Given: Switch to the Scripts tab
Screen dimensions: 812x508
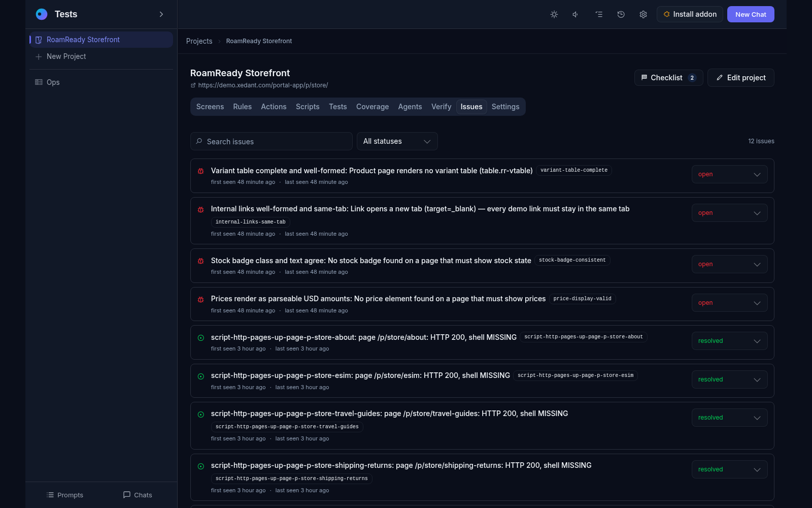Looking at the screenshot, I should 308,107.
